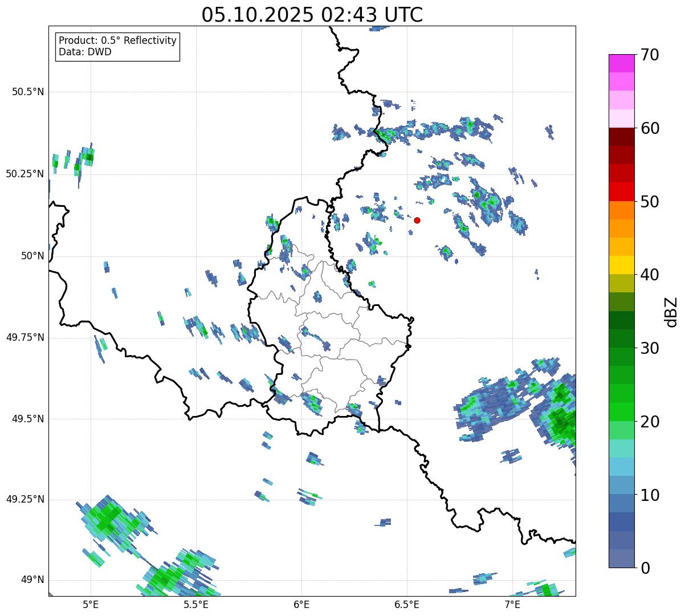685x616 pixels.
Task: Click the longitude label 7°E
Action: coord(512,604)
